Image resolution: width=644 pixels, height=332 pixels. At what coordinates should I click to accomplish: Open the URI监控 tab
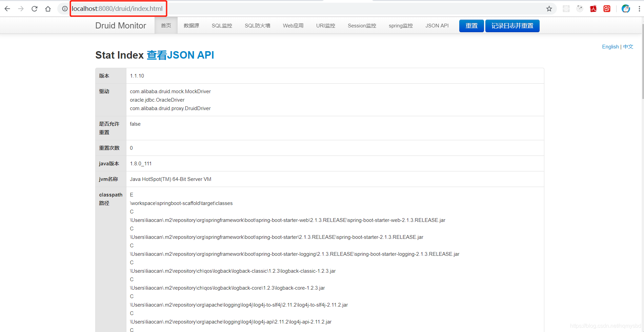pyautogui.click(x=326, y=26)
